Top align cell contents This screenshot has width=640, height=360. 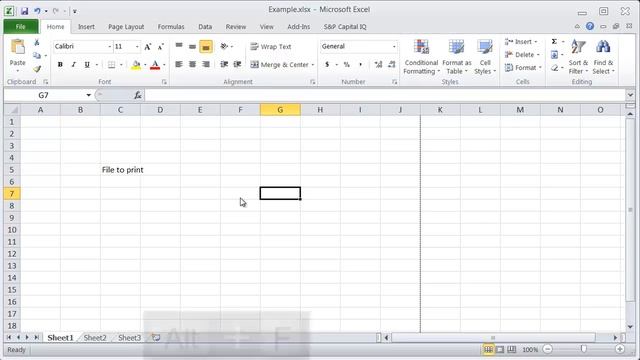click(179, 46)
